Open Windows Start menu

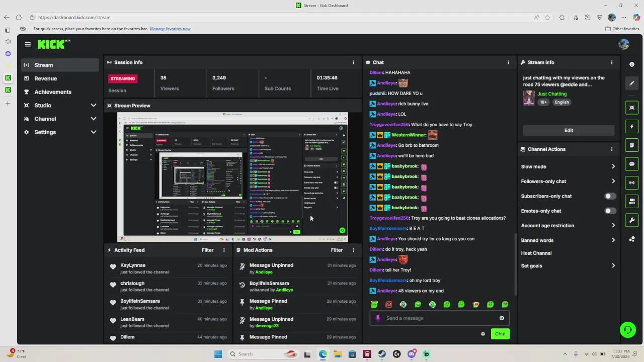[218, 354]
